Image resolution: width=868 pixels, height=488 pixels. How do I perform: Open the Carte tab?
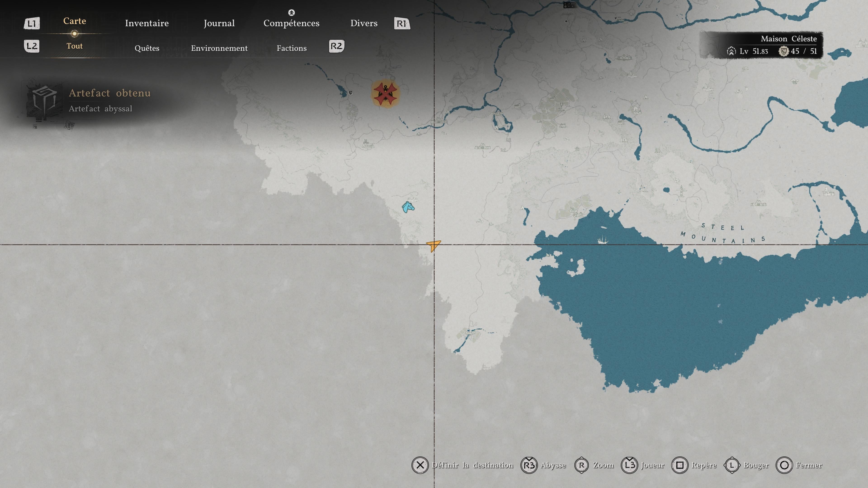click(x=74, y=21)
